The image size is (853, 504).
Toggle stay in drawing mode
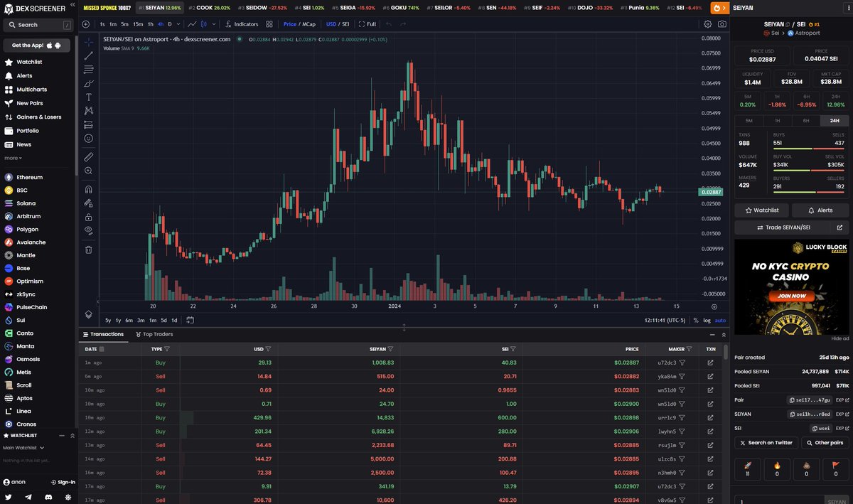pos(88,203)
